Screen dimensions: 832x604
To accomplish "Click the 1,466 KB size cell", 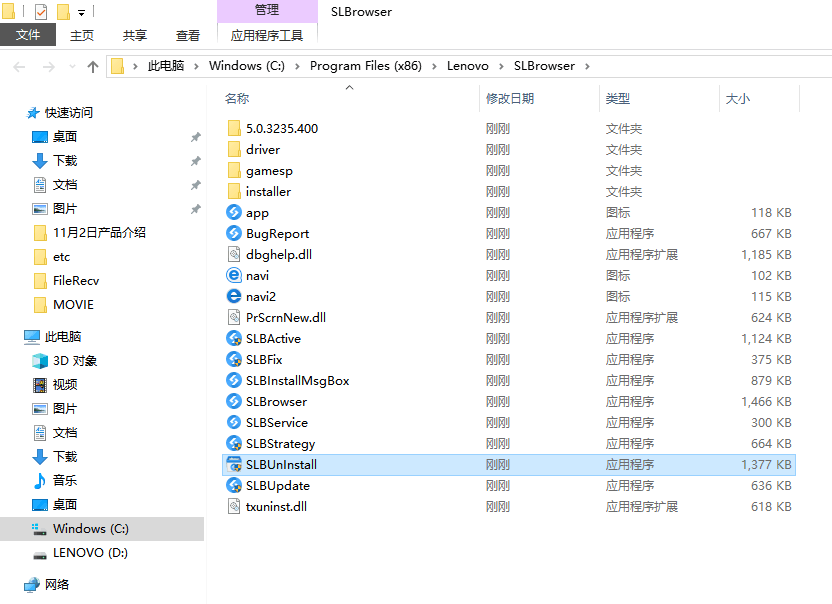I will coord(766,402).
